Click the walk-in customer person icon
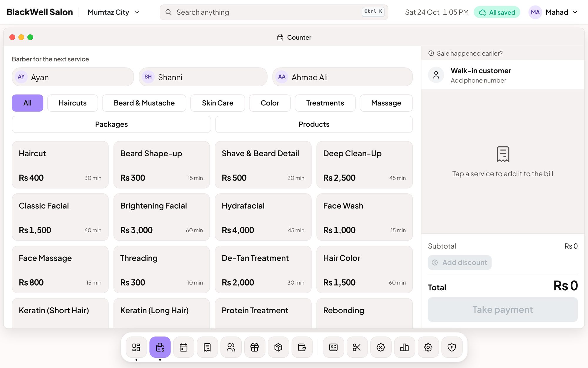This screenshot has width=588, height=368. coord(436,75)
